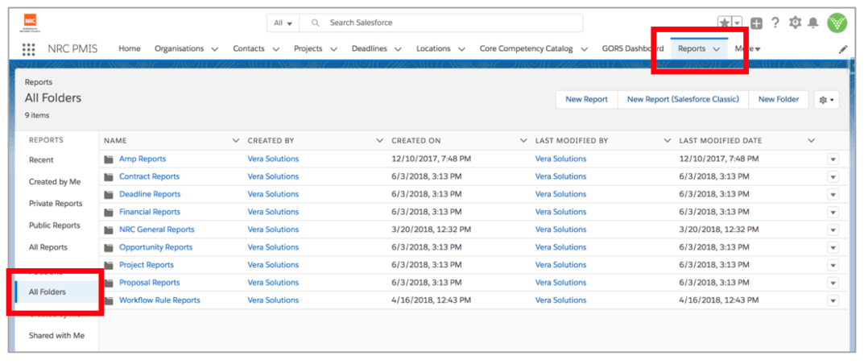This screenshot has height=364, width=868.
Task: Open the Last Modified Date column chevron
Action: [811, 141]
